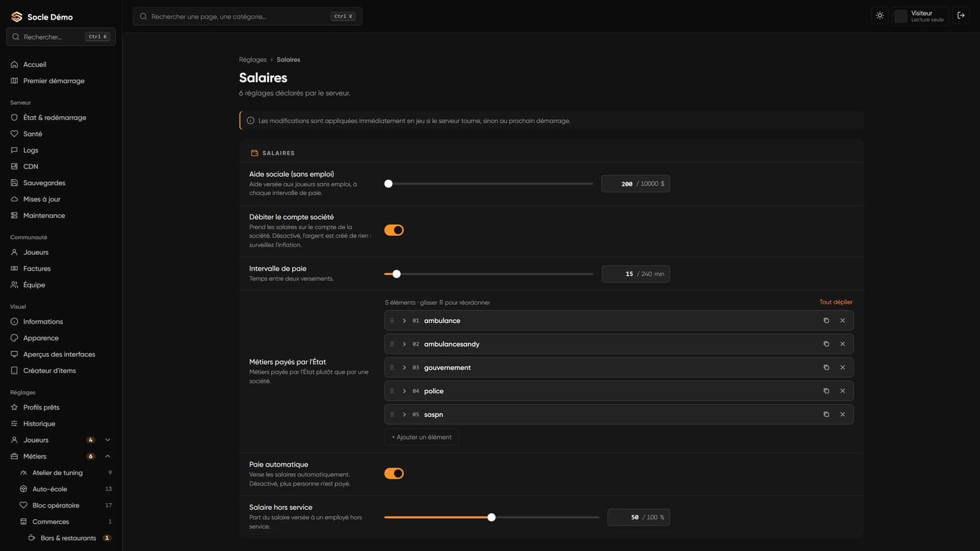Viewport: 980px width, 551px height.
Task: Click Ajouter un élément button
Action: pos(421,437)
